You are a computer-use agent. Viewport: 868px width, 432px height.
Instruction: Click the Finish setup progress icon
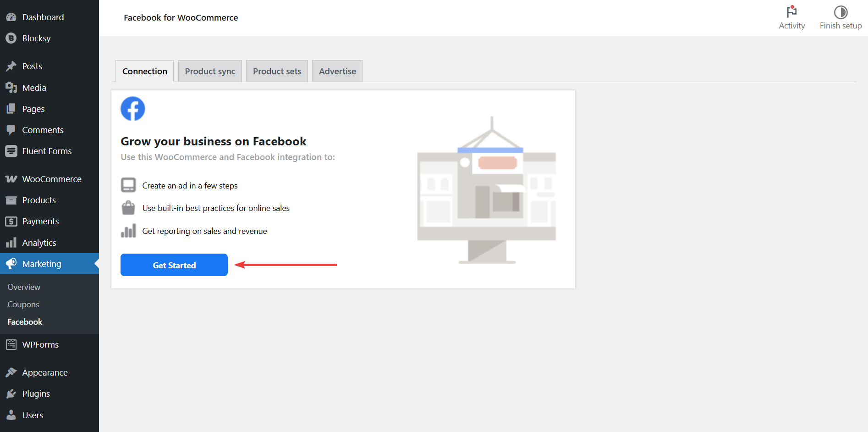[841, 12]
